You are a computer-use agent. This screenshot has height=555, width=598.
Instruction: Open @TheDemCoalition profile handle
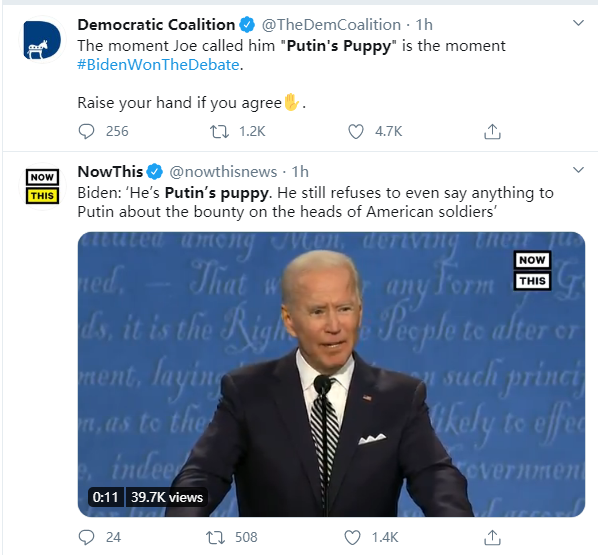pos(331,25)
